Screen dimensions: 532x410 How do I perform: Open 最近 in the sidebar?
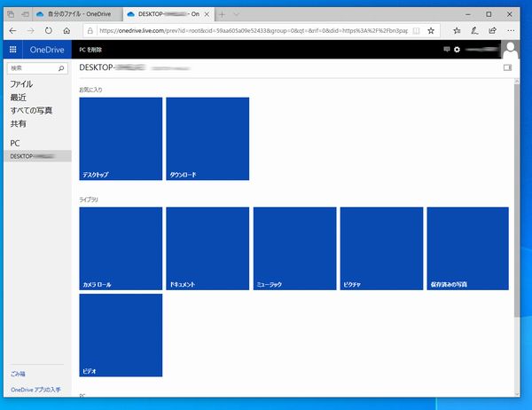pos(18,98)
